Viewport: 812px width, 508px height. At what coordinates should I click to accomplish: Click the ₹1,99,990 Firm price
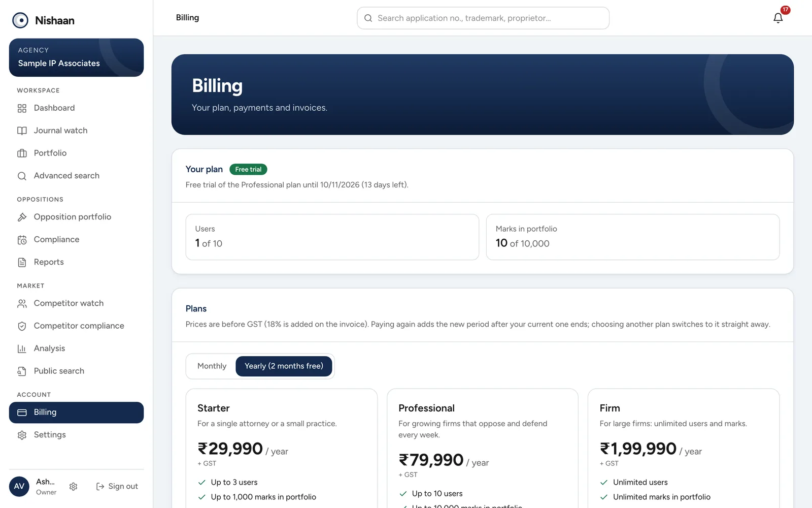(x=638, y=449)
